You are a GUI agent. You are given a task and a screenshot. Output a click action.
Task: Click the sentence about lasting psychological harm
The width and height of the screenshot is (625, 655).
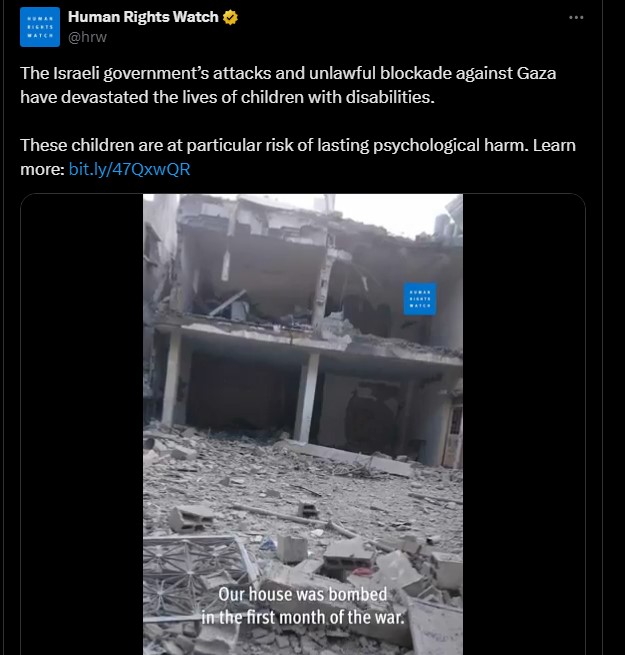click(x=275, y=145)
